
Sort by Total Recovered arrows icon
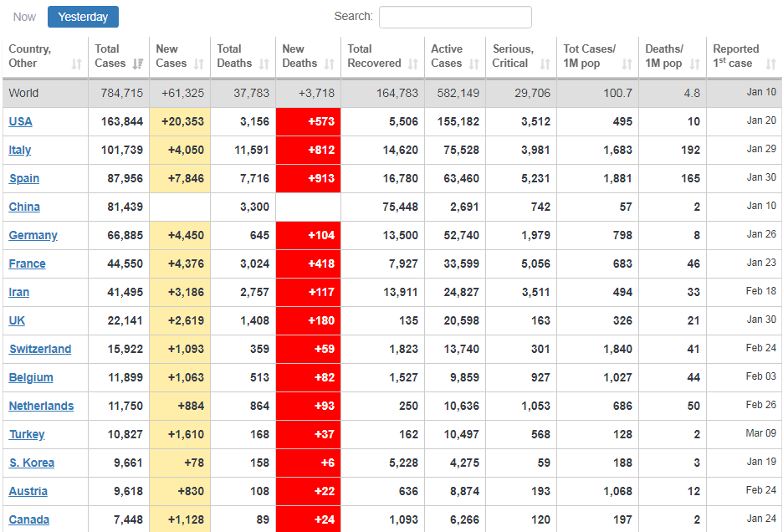[x=413, y=64]
